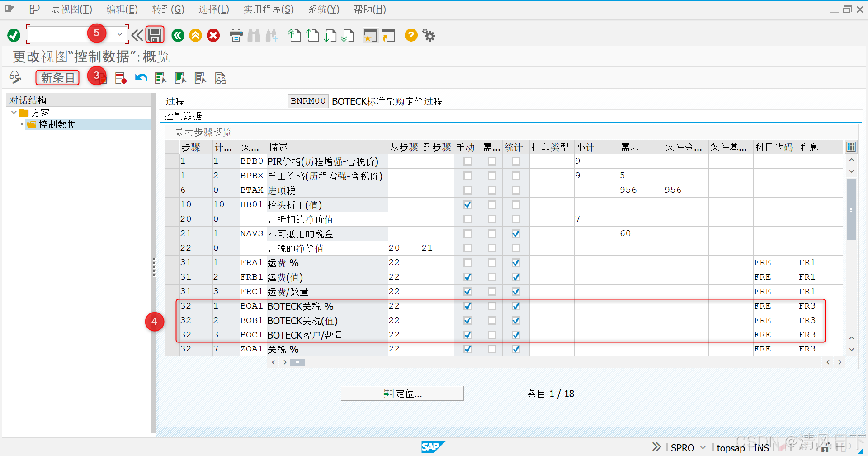Check the required checkbox in BOA1 row
The width and height of the screenshot is (868, 456).
[492, 306]
